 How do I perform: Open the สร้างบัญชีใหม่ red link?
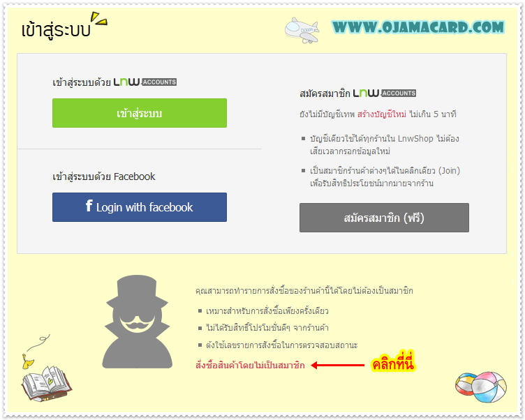[382, 114]
